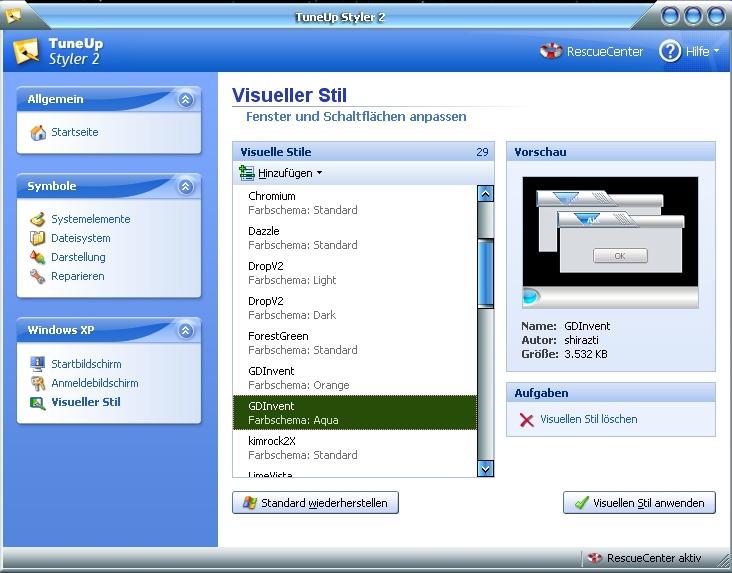Click Standard wiederherstellen button
The width and height of the screenshot is (732, 573).
pyautogui.click(x=315, y=503)
